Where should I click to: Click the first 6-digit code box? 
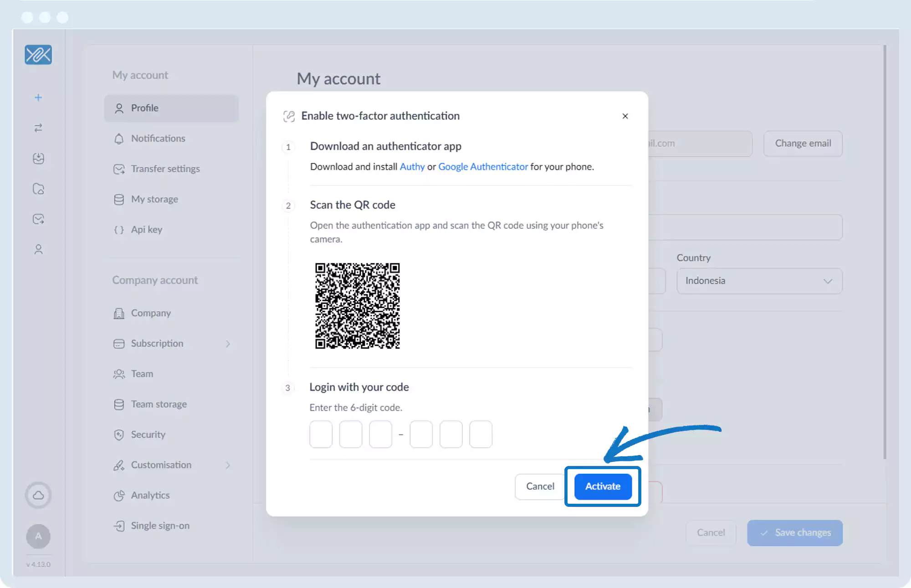(321, 434)
